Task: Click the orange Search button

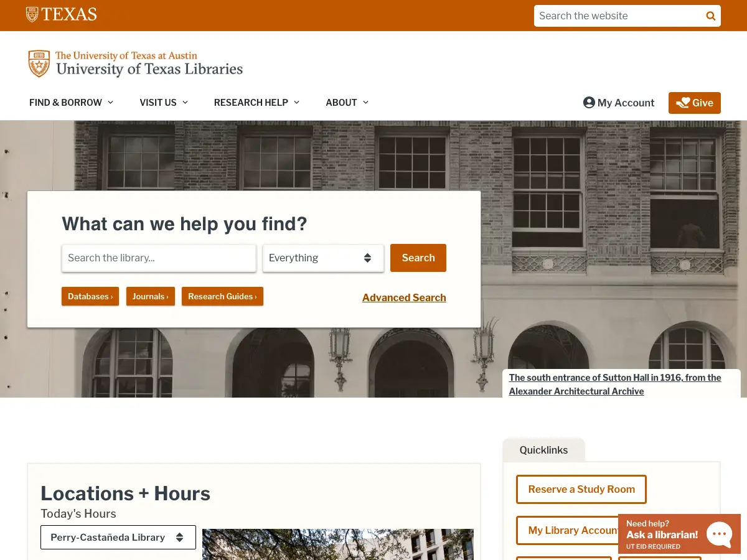Action: [x=418, y=258]
